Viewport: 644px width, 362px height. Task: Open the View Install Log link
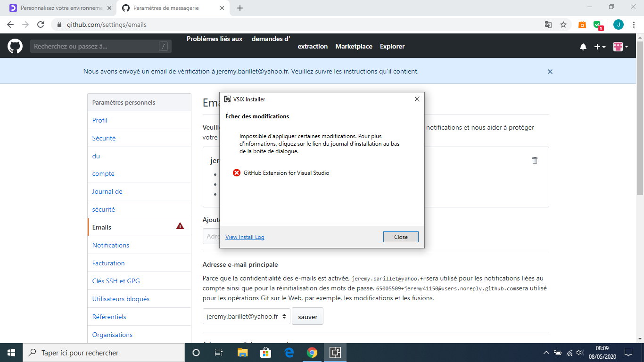(244, 237)
